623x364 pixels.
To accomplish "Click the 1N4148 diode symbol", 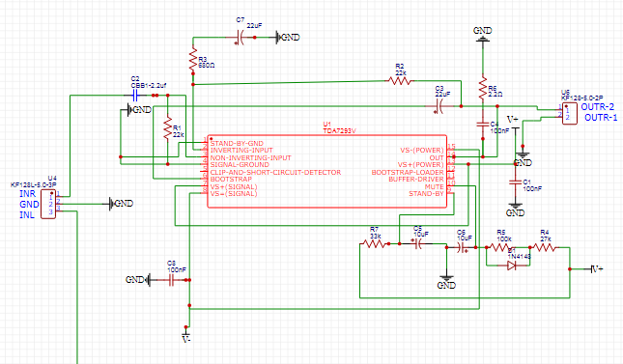I will 512,266.
